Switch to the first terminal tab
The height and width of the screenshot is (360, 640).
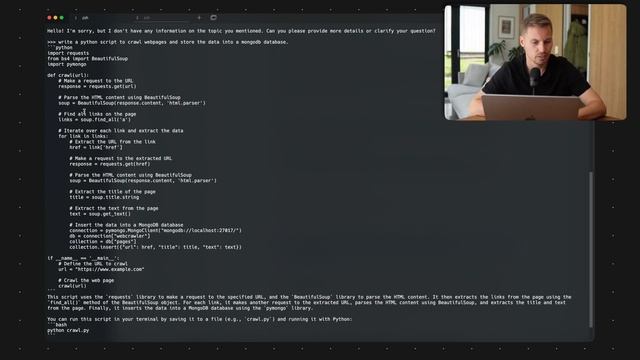tap(84, 18)
